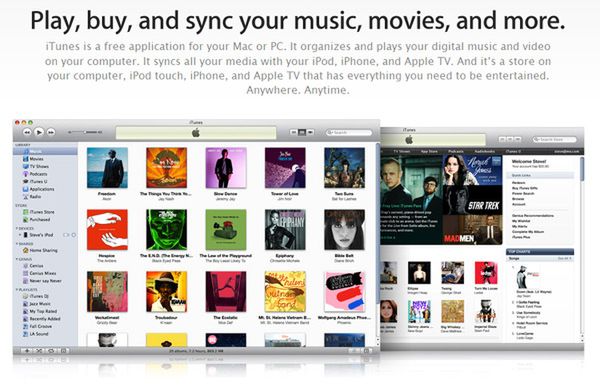Viewport: 600px width, 392px height.
Task: Click the Play button in iTunes
Action: (39, 132)
